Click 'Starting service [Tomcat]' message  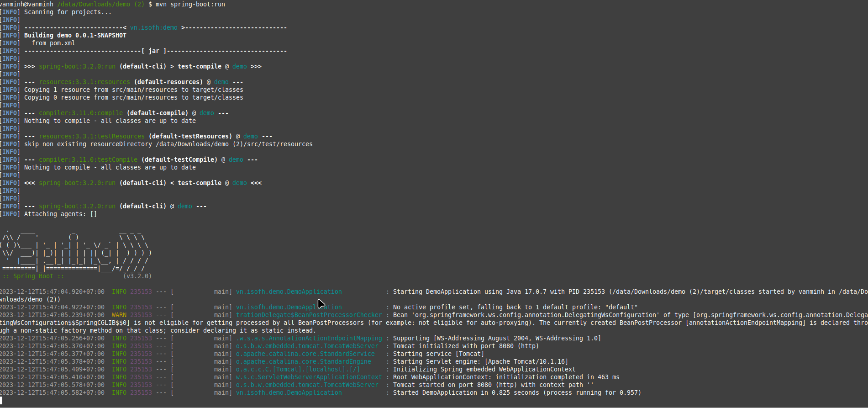coord(439,354)
